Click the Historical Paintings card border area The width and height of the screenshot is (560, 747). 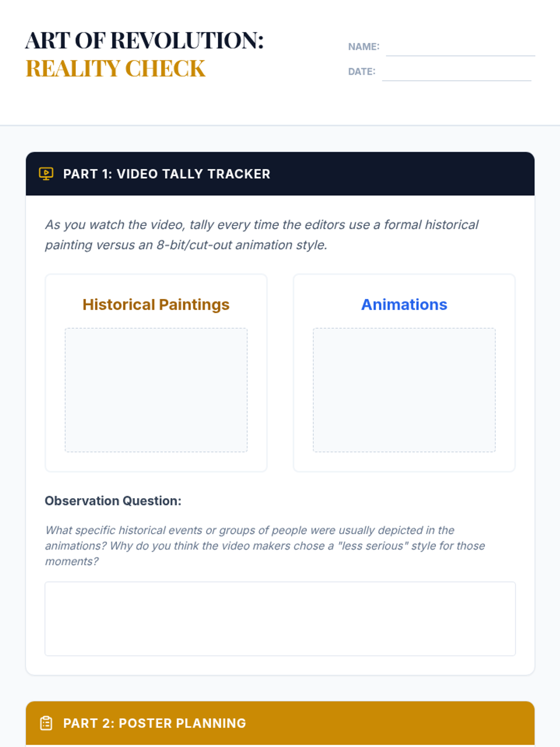pyautogui.click(x=156, y=462)
